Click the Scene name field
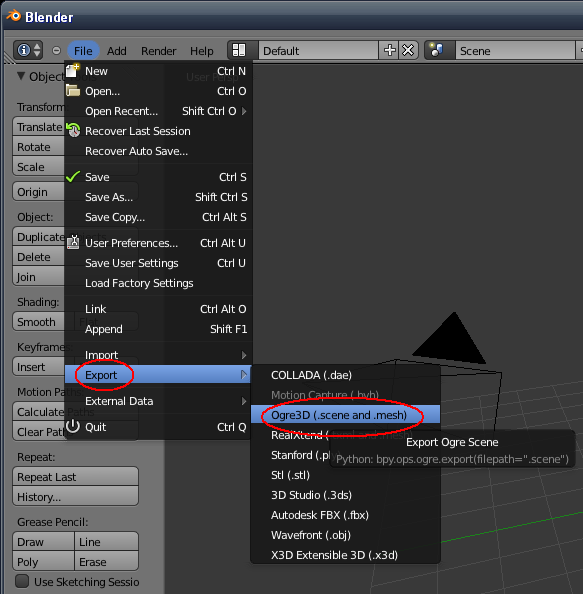Viewport: 583px width, 594px height. tap(515, 50)
